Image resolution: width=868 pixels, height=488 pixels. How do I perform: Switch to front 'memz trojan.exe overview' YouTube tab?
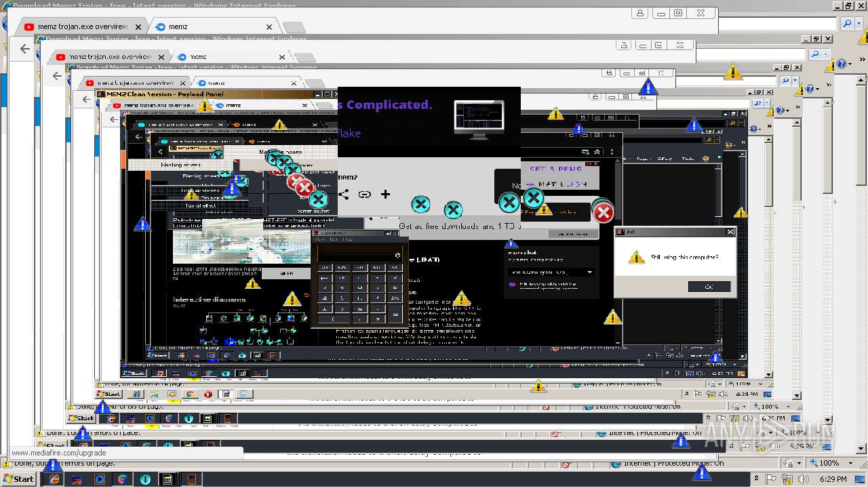click(x=81, y=27)
